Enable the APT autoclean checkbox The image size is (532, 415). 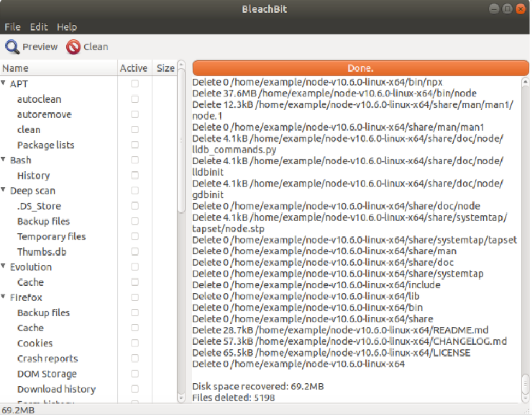coord(134,99)
